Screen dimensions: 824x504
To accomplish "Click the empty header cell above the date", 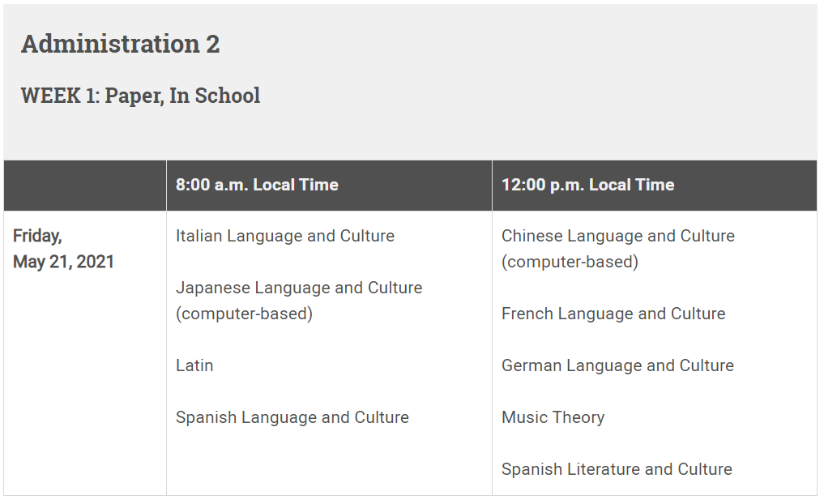I will click(85, 186).
